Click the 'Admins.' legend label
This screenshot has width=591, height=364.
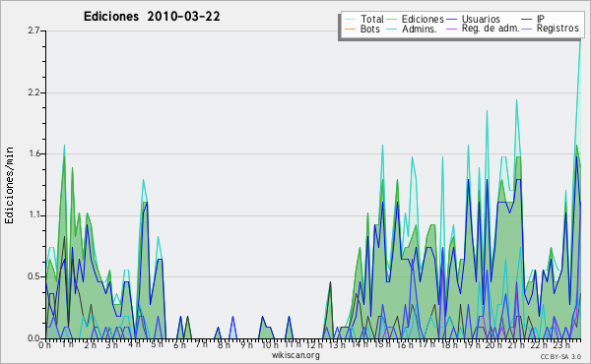coord(420,29)
